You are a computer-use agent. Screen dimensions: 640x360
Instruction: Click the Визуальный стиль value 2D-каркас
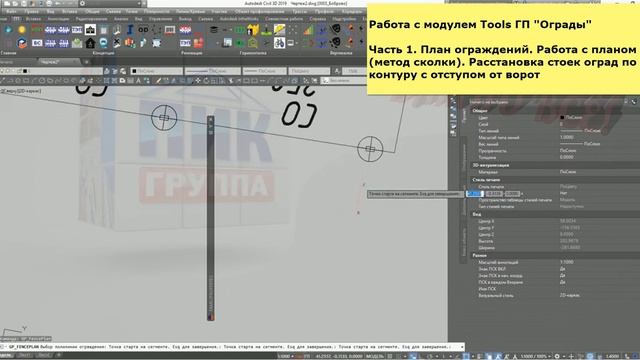pyautogui.click(x=570, y=296)
